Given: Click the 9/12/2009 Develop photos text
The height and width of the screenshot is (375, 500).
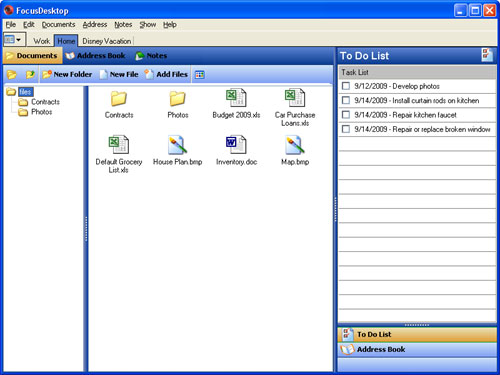Looking at the screenshot, I should click(x=397, y=86).
